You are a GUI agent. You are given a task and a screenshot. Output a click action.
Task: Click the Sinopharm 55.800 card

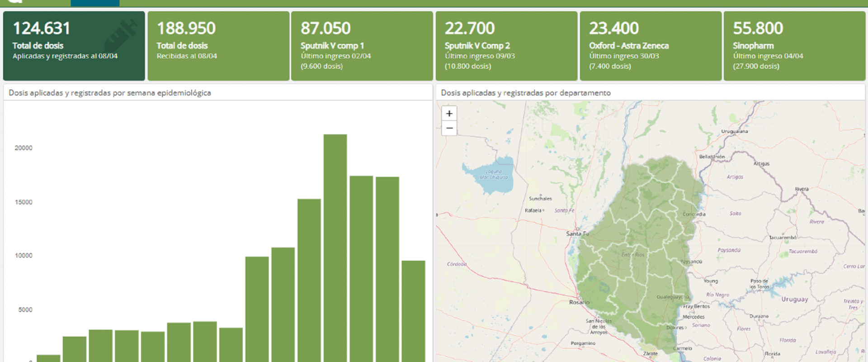794,46
